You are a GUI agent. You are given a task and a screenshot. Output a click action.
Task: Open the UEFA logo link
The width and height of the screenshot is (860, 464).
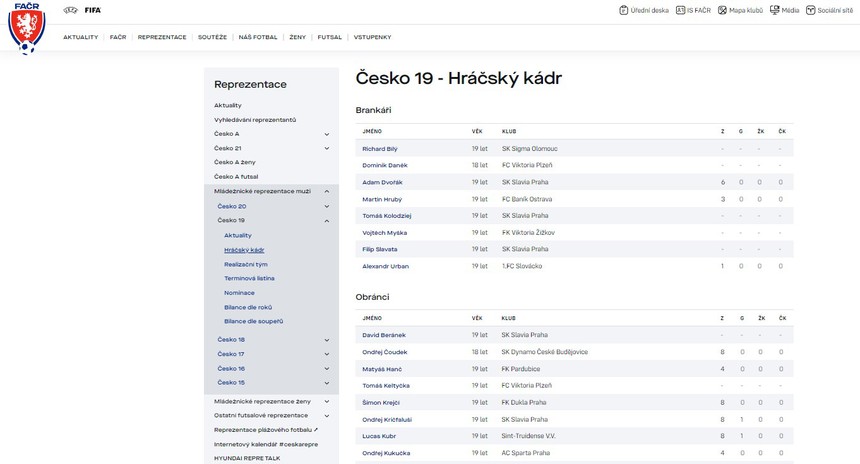coord(70,10)
